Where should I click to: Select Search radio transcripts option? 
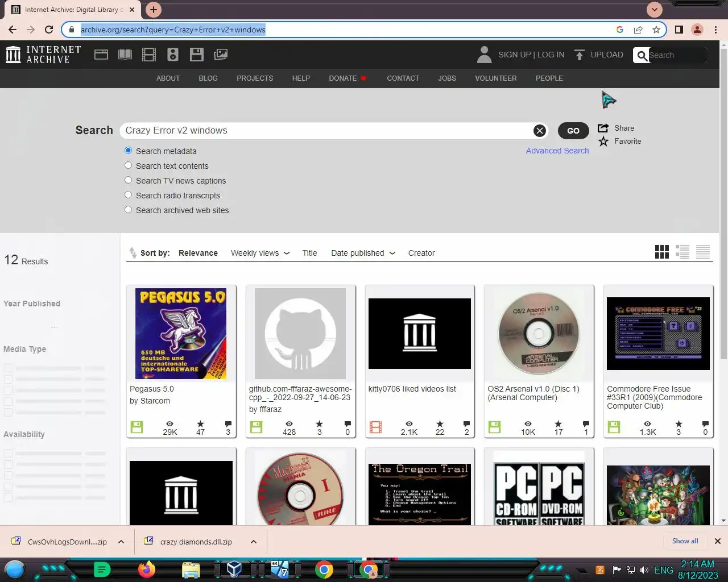click(129, 195)
